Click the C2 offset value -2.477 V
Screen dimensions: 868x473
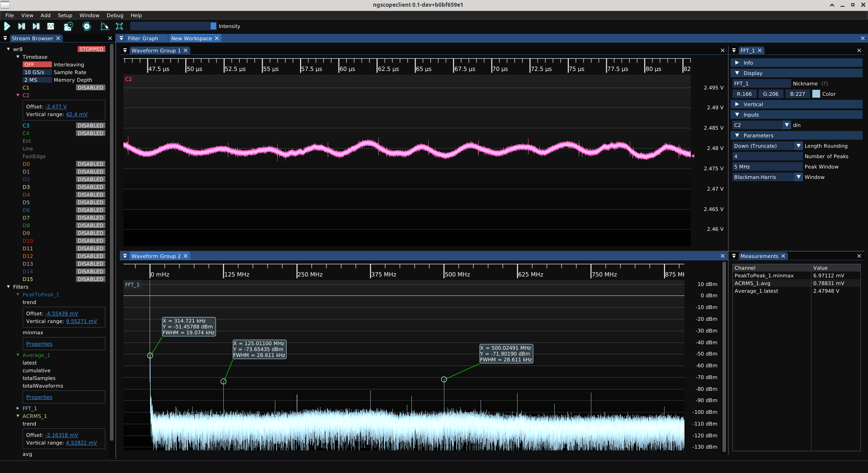(x=56, y=107)
